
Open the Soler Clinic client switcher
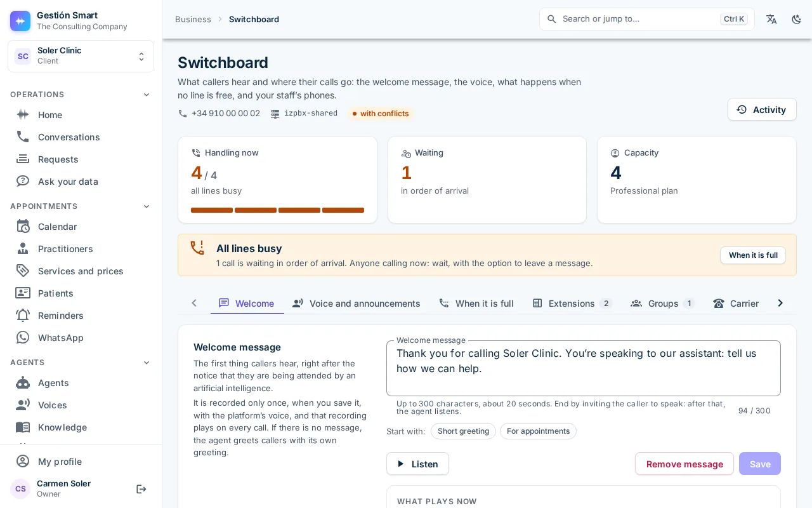tap(81, 56)
